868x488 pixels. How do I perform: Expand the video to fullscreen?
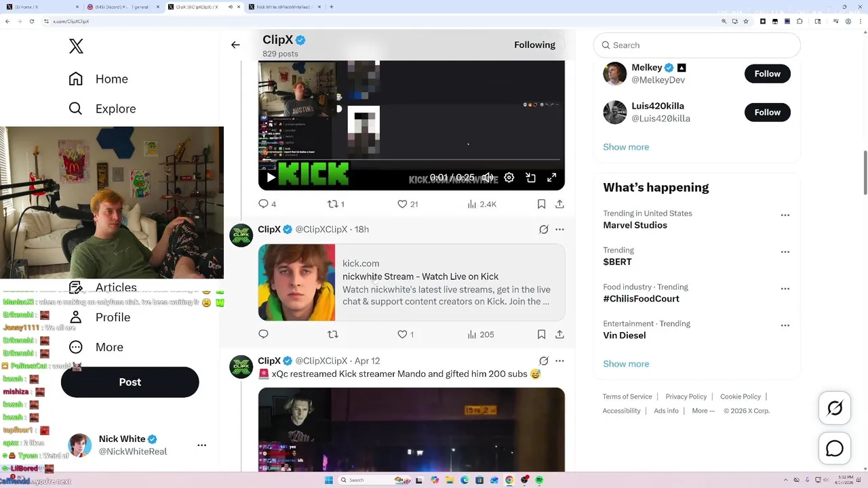click(x=552, y=178)
